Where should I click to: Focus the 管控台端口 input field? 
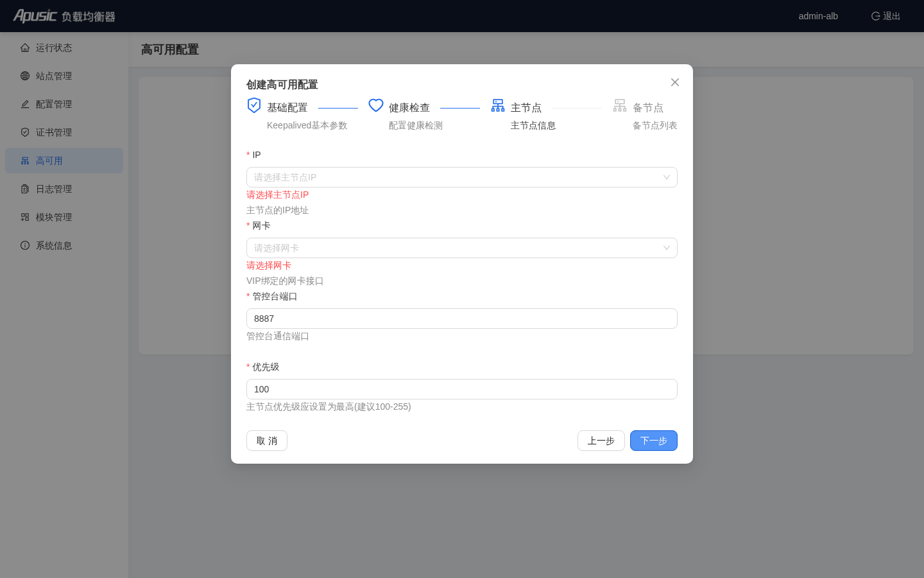pyautogui.click(x=462, y=319)
